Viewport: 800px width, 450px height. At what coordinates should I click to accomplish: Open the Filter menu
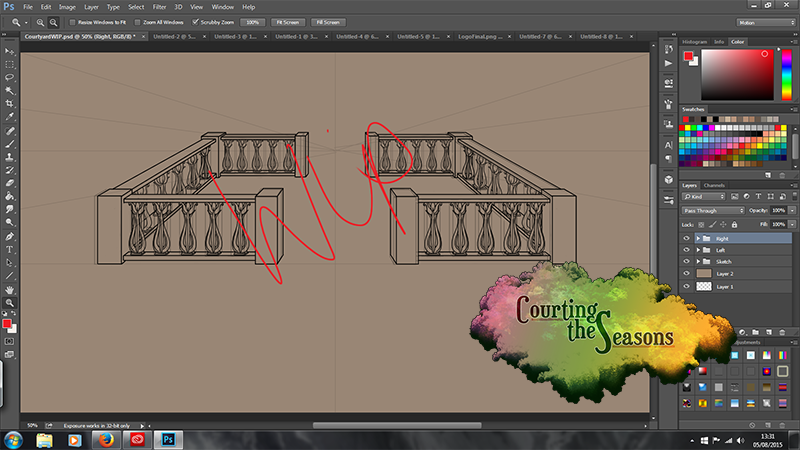point(159,7)
